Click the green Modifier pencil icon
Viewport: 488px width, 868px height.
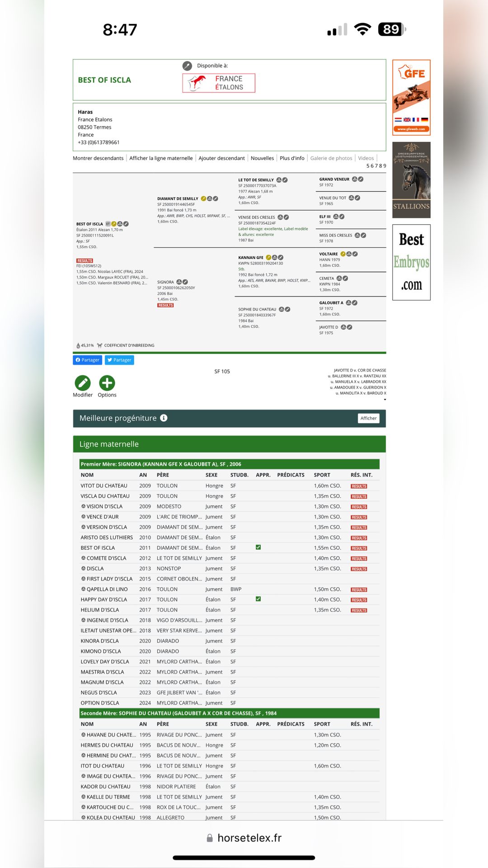click(x=83, y=383)
